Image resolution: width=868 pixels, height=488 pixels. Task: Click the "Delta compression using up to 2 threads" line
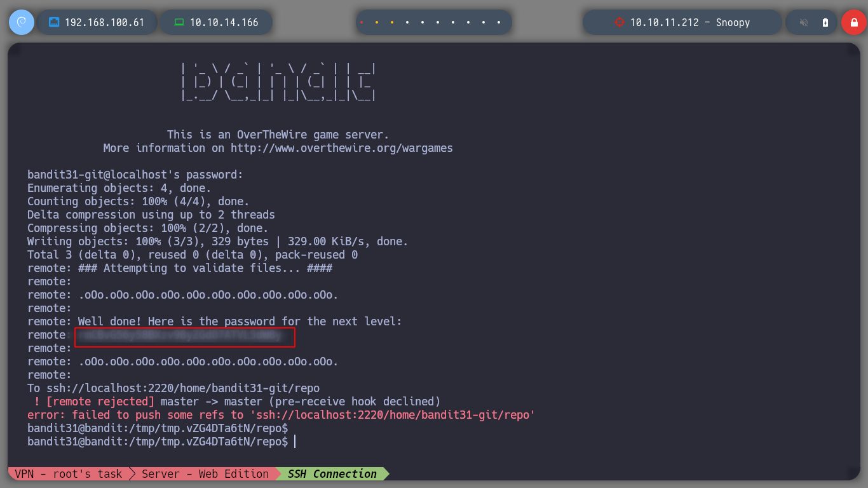(x=151, y=215)
